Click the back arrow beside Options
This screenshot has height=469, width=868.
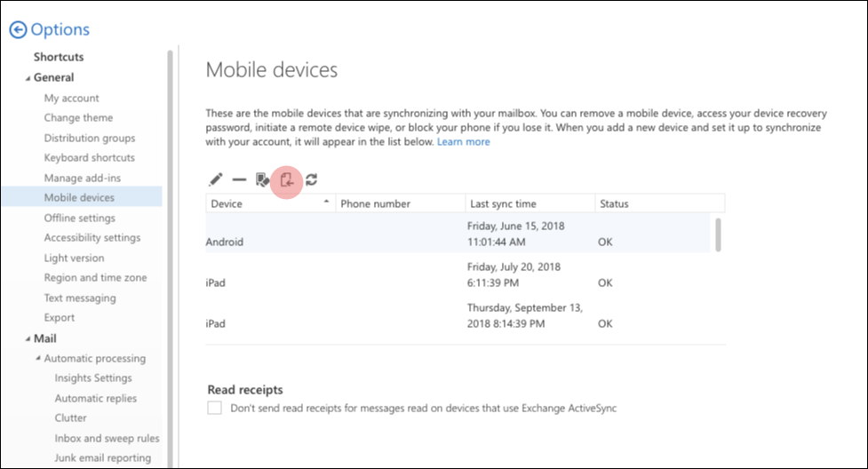point(18,29)
